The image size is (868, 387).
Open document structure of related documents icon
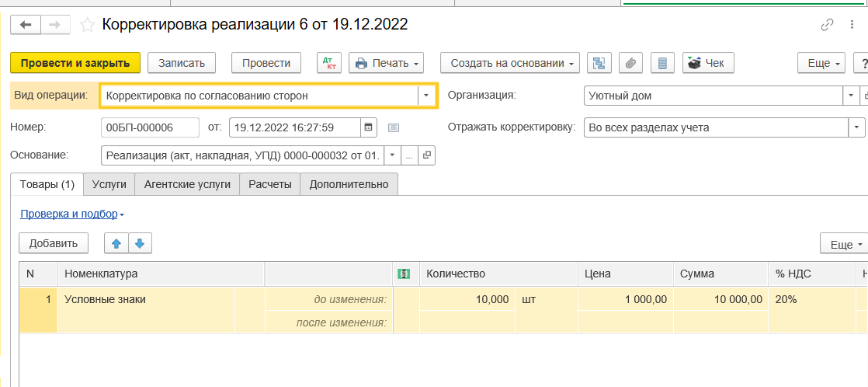pos(599,63)
